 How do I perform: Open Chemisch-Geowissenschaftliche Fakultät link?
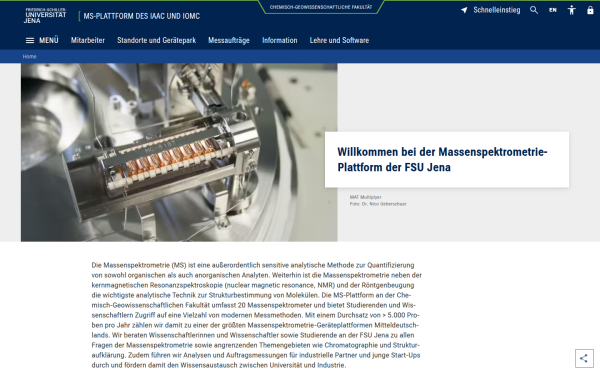click(321, 7)
